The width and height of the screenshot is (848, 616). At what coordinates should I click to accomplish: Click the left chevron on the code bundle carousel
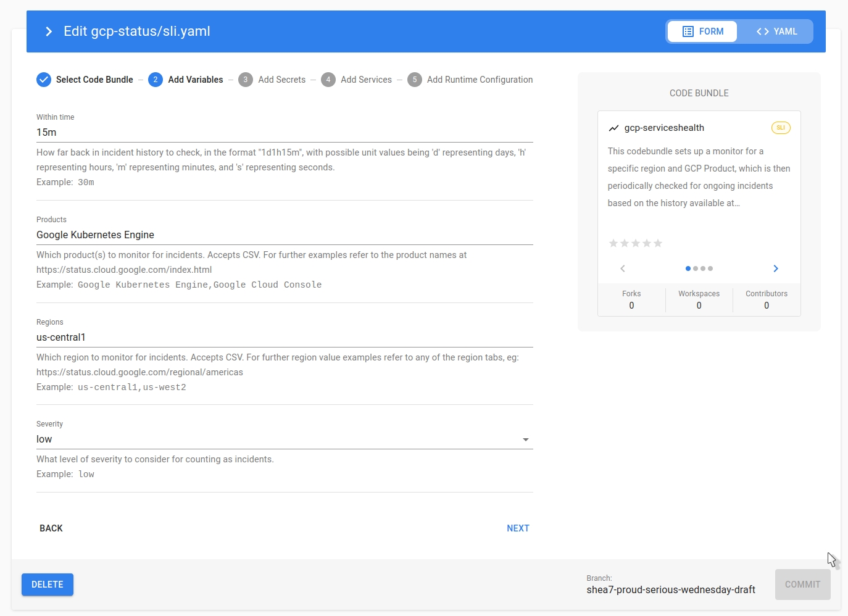622,268
